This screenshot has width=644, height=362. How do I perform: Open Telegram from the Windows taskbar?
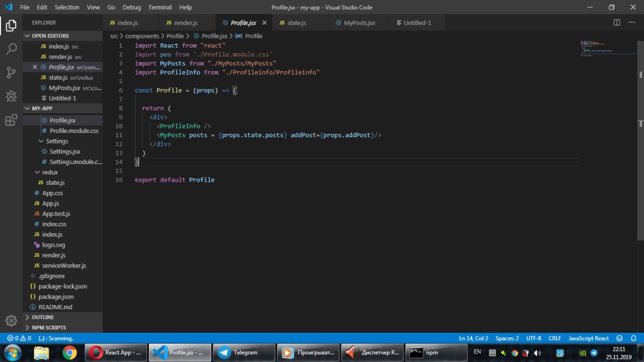(245, 352)
